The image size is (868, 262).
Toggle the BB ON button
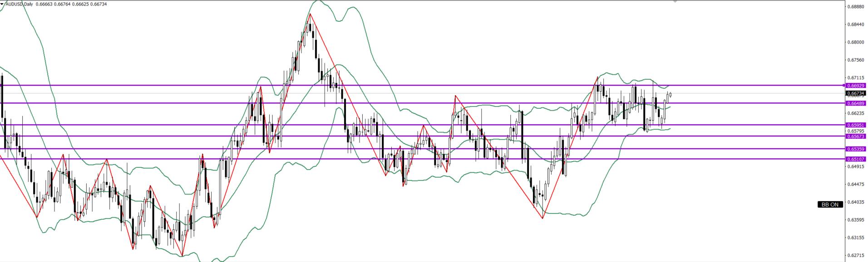[x=830, y=204]
